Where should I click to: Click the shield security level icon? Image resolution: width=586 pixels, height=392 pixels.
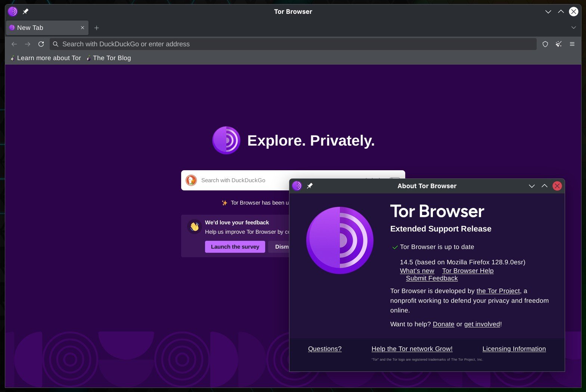coord(545,44)
